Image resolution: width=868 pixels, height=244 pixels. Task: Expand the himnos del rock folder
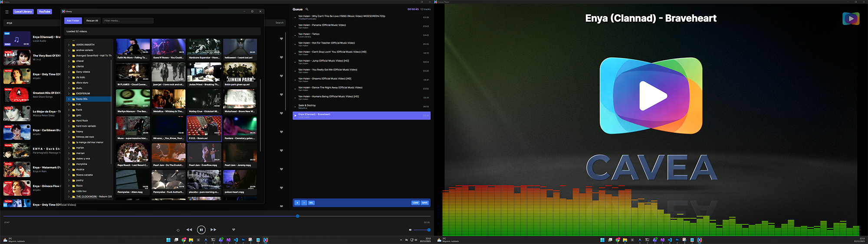coord(69,137)
